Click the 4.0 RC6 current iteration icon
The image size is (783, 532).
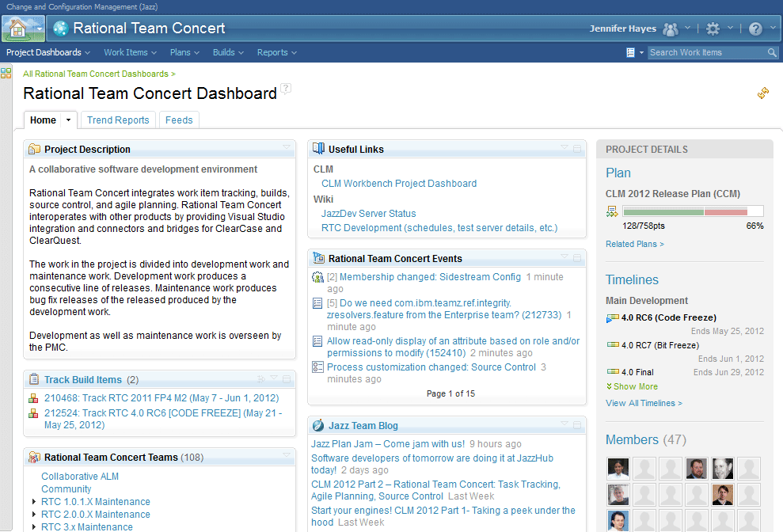click(x=612, y=318)
